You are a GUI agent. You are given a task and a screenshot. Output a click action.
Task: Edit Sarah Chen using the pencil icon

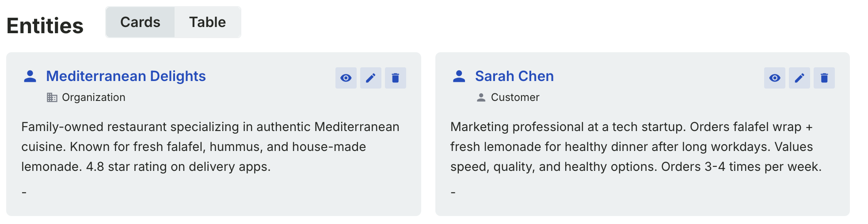pos(799,78)
